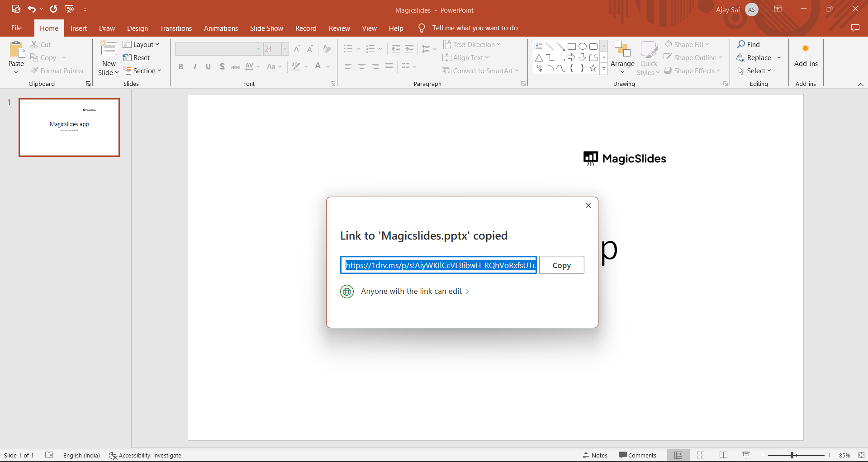Start slide show from status bar icon
Screen dimensions: 868x462
click(746, 455)
